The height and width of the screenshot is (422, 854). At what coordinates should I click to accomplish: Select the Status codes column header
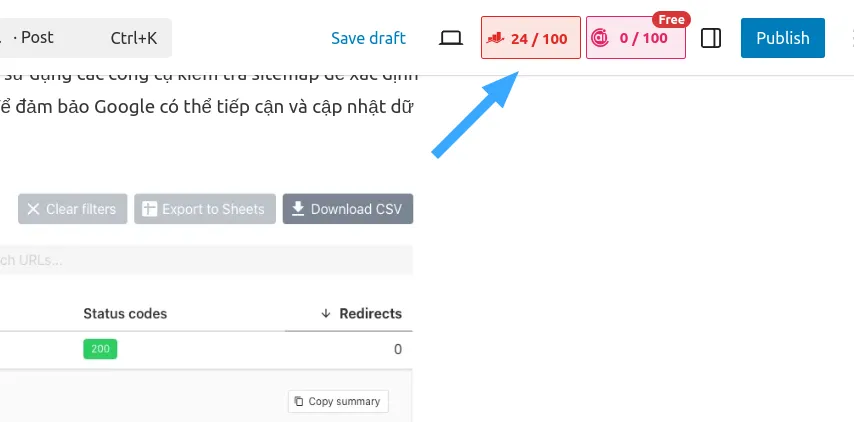[125, 314]
